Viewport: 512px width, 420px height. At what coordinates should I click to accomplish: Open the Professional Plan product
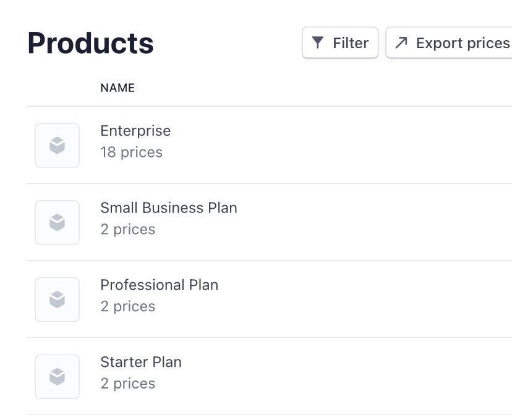[x=159, y=285]
